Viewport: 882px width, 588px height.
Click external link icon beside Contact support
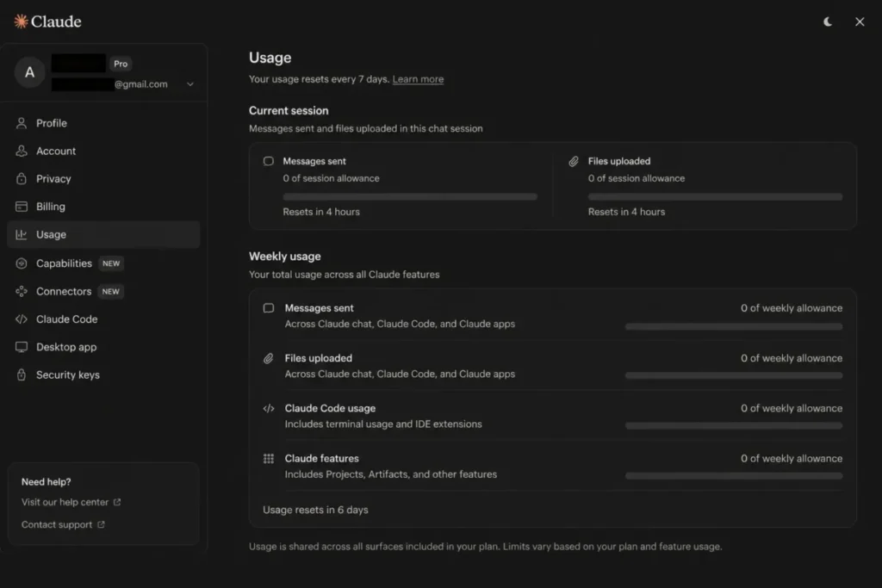click(101, 524)
